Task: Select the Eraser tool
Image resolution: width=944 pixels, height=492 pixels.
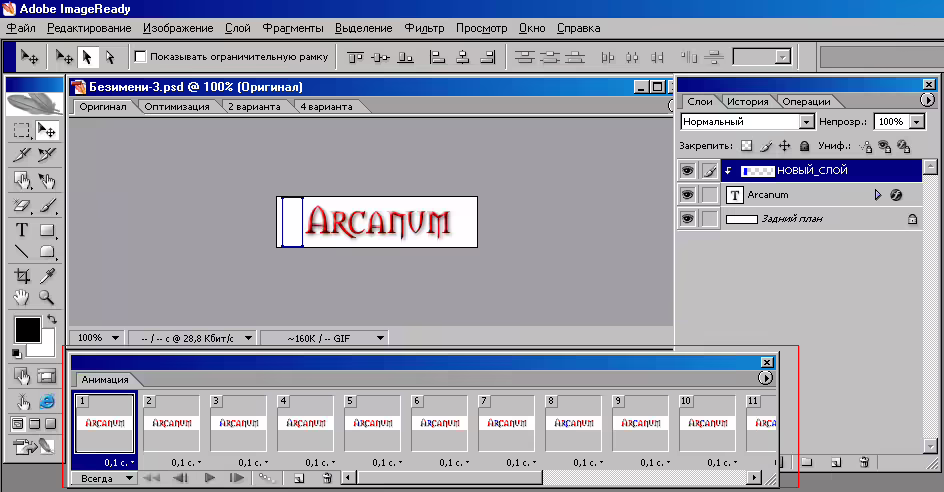Action: pyautogui.click(x=22, y=205)
